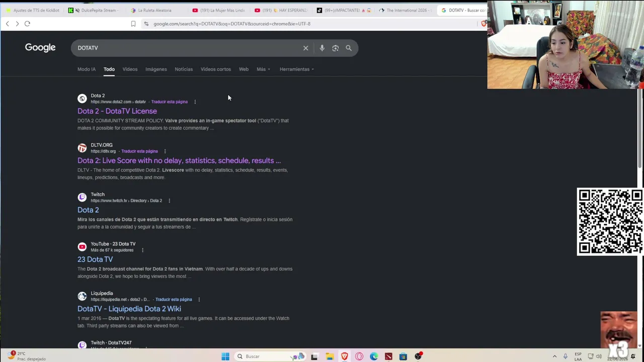
Task: Open more options for Dota 2 DotaTV License result
Action: coord(195,102)
